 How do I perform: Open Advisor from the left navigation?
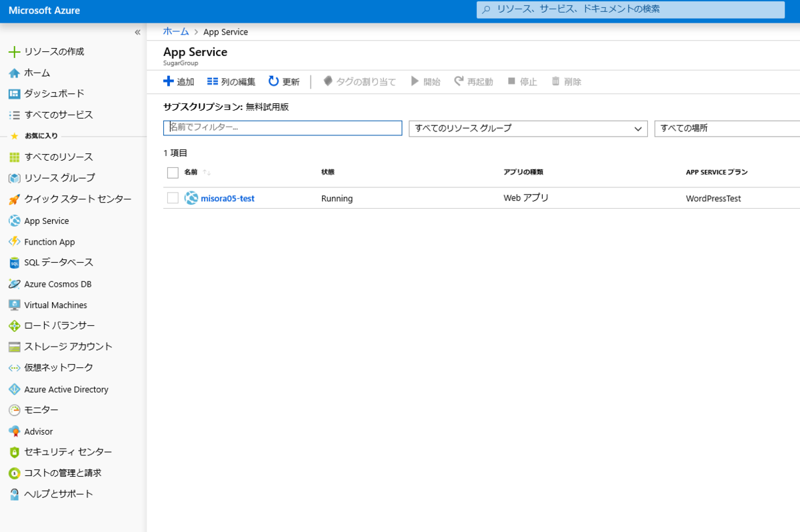click(x=41, y=431)
